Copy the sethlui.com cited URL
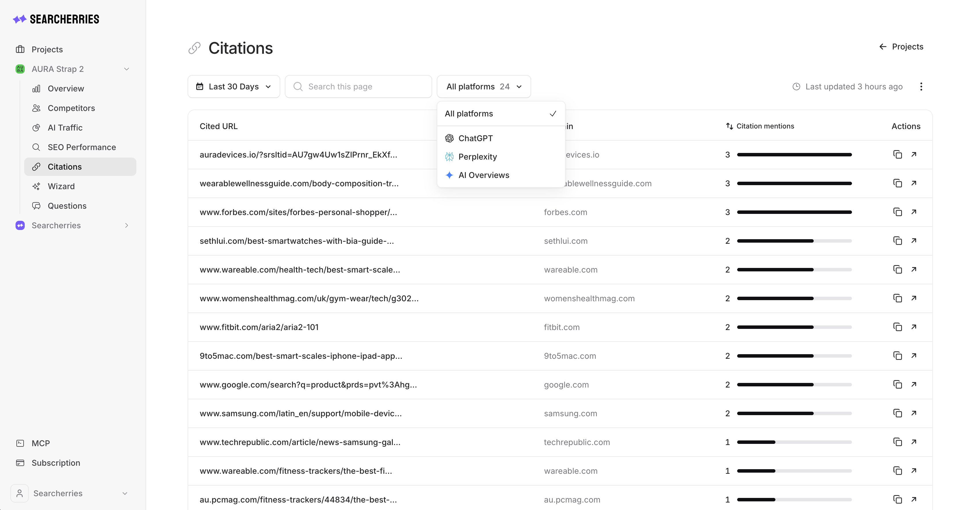 pyautogui.click(x=897, y=241)
